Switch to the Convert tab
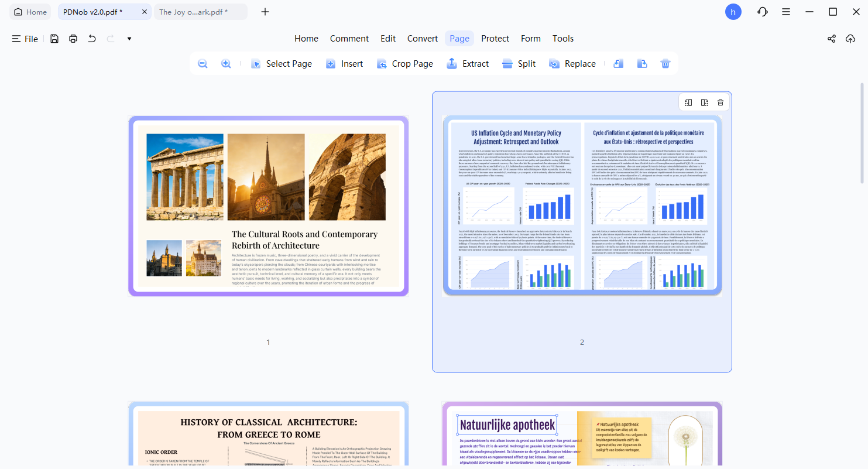 pyautogui.click(x=422, y=38)
